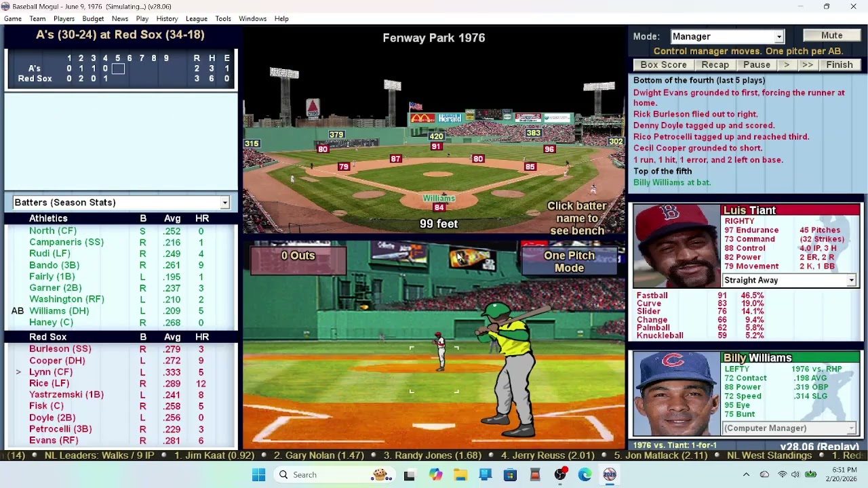Open the Game menu
The height and width of the screenshot is (488, 868).
point(12,19)
